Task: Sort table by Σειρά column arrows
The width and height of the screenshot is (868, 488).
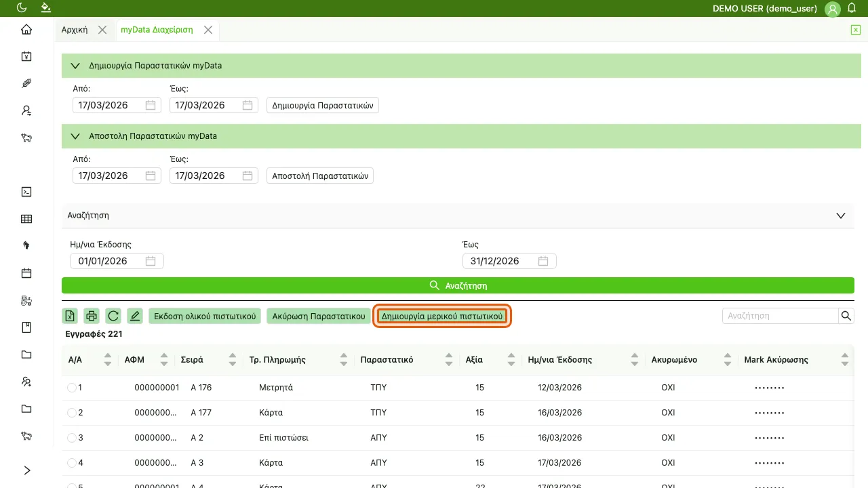Action: click(x=233, y=360)
